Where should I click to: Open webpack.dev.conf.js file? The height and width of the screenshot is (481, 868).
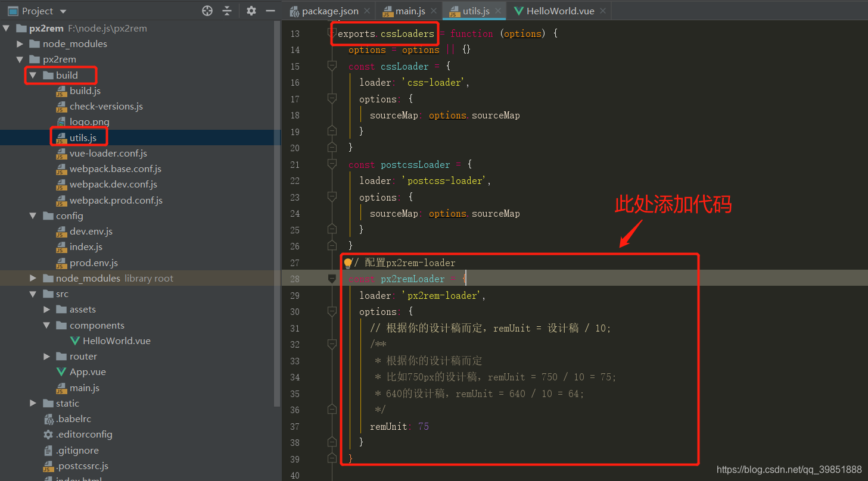tap(113, 184)
